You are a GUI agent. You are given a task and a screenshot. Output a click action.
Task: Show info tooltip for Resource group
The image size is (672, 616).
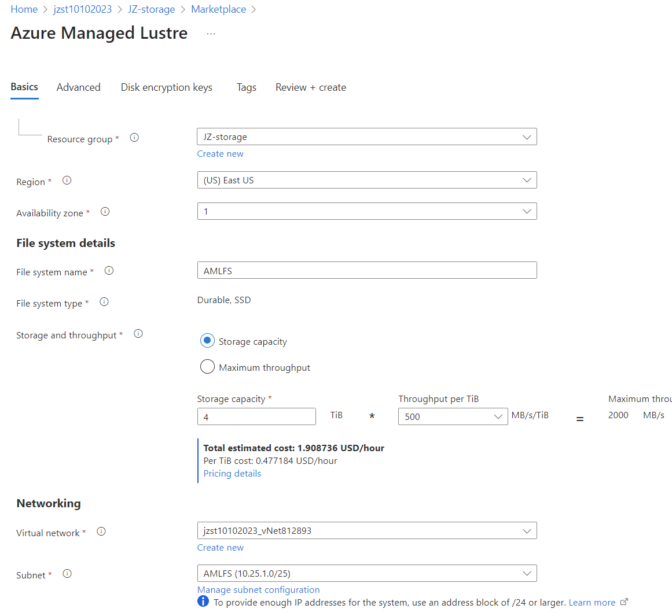[x=134, y=138]
